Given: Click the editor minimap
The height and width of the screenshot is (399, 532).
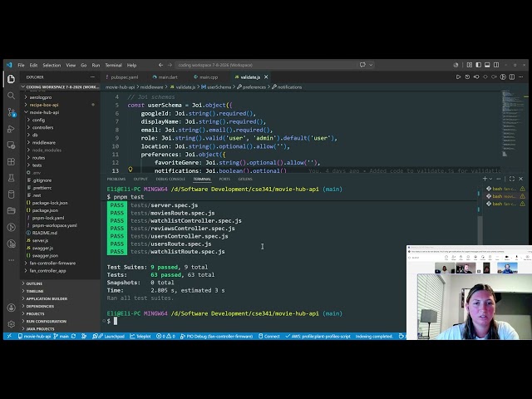Looking at the screenshot, I should (513, 124).
